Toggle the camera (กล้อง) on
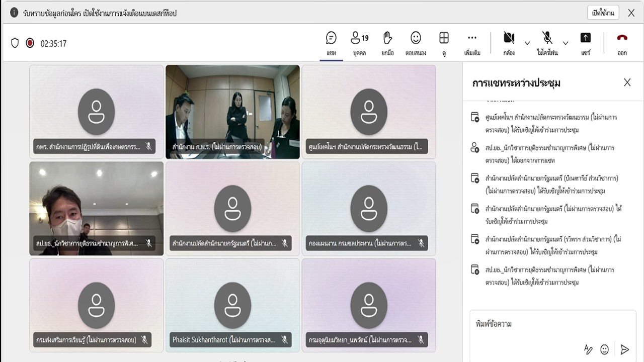Screen dimensions: 644x362 pyautogui.click(x=509, y=38)
